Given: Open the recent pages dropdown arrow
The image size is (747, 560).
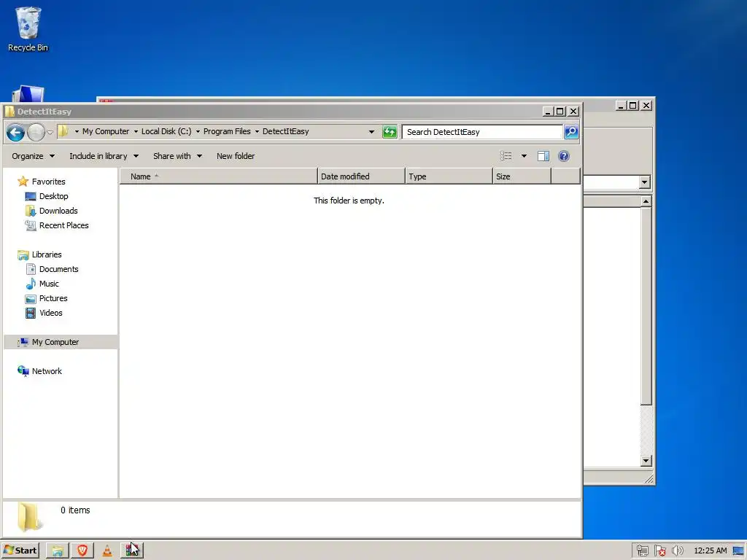Looking at the screenshot, I should pos(50,133).
